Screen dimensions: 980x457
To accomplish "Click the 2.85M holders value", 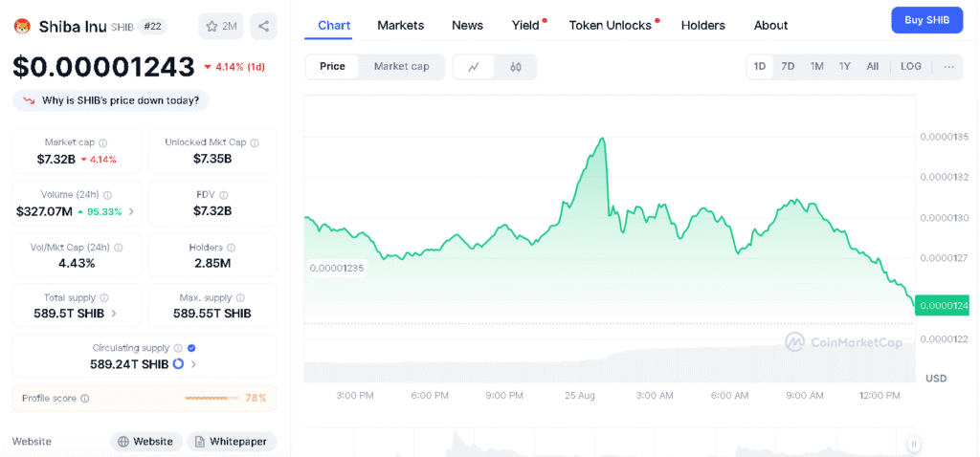I will 212,264.
